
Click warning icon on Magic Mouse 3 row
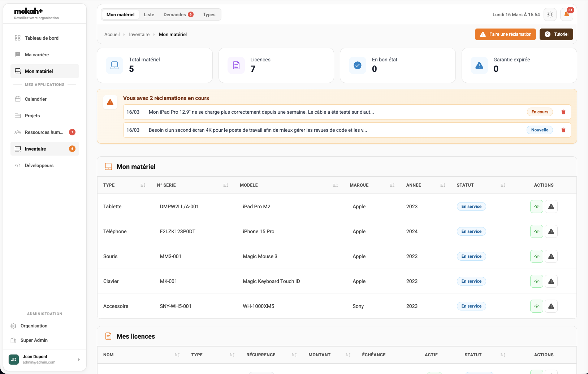[x=551, y=256]
